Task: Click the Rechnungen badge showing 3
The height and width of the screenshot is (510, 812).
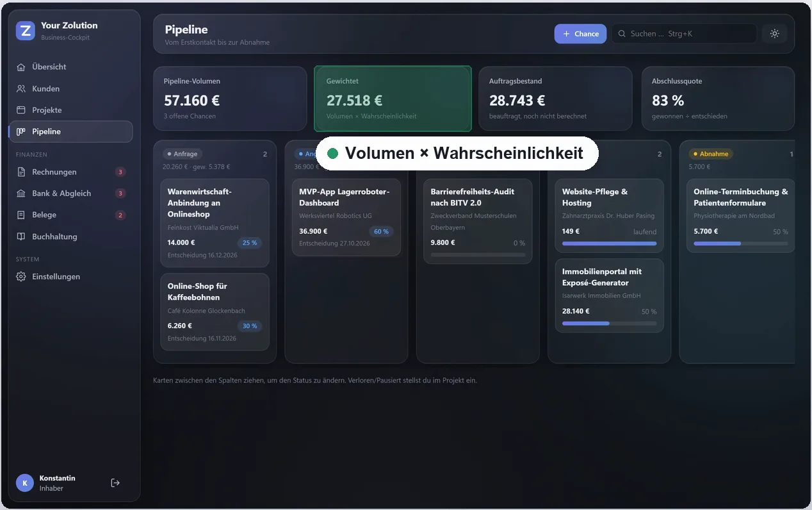Action: coord(120,172)
